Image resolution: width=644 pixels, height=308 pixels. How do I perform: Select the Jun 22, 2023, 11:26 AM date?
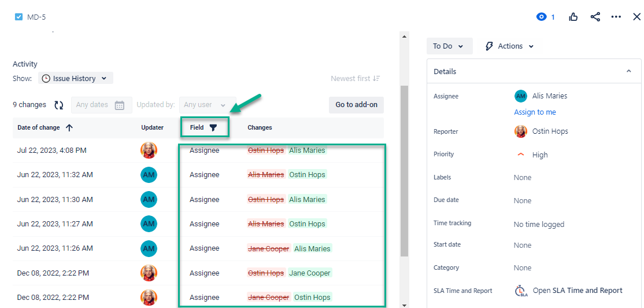coord(55,248)
